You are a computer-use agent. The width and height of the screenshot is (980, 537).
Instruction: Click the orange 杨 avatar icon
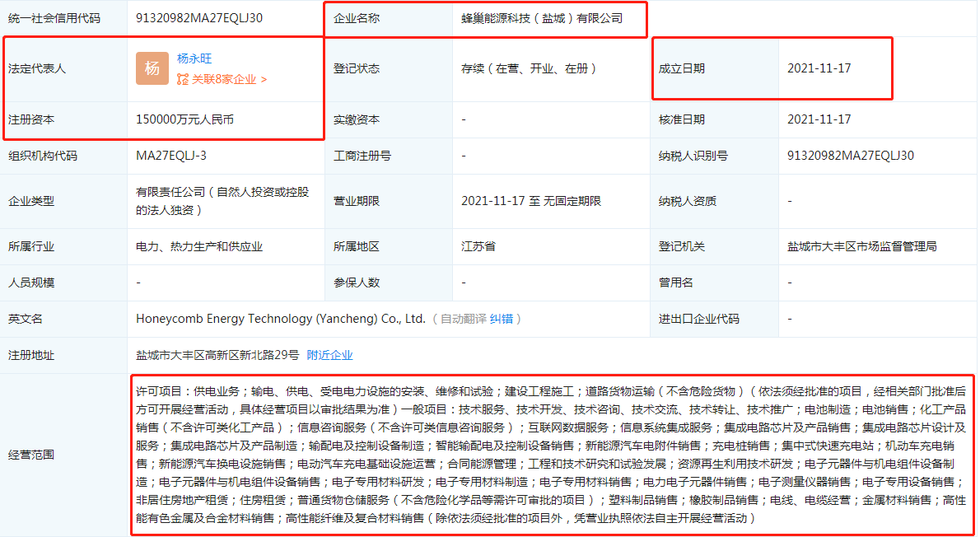(x=152, y=68)
